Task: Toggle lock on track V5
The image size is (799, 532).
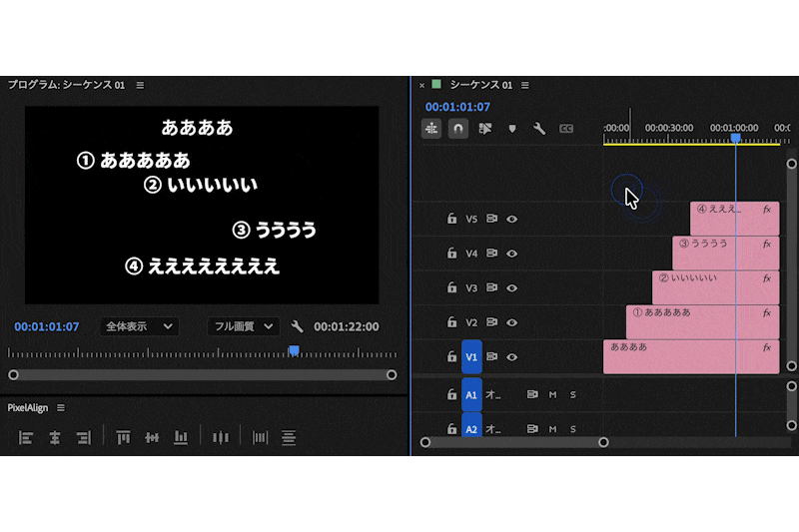Action: (x=451, y=219)
